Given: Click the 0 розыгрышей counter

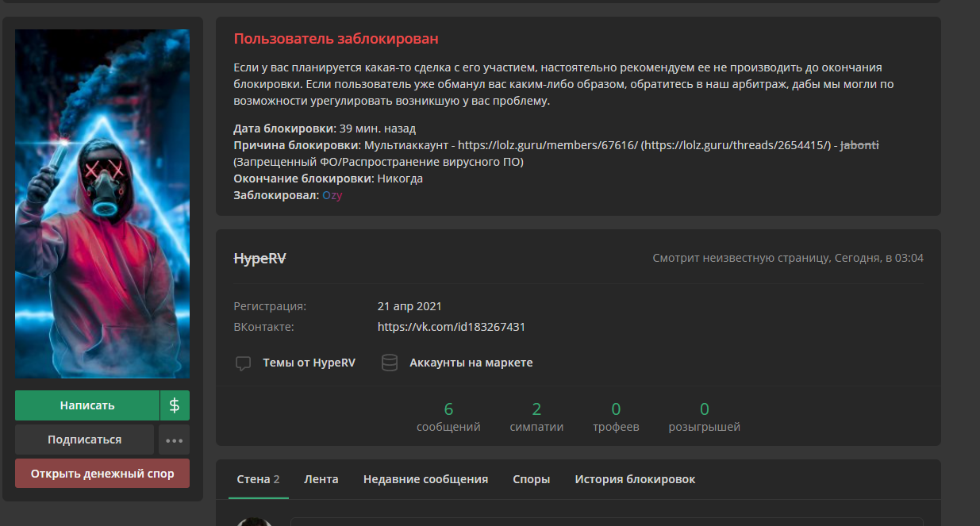Looking at the screenshot, I should point(704,417).
